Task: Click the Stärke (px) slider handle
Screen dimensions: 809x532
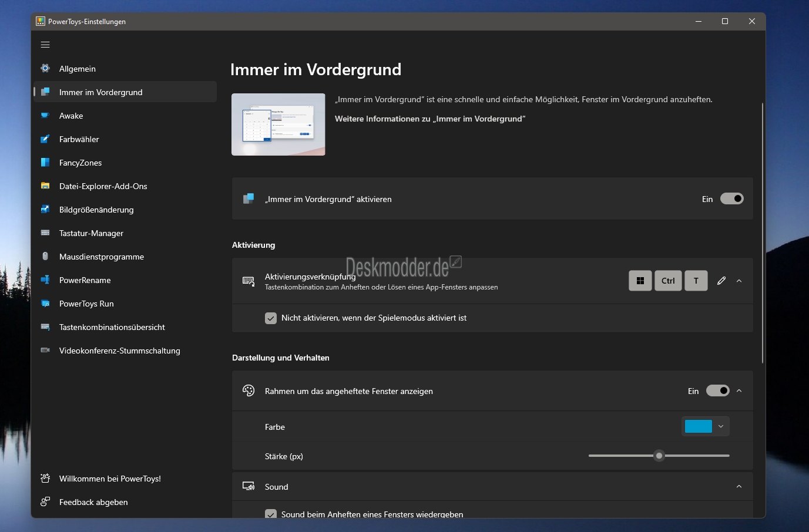Action: [x=659, y=456]
